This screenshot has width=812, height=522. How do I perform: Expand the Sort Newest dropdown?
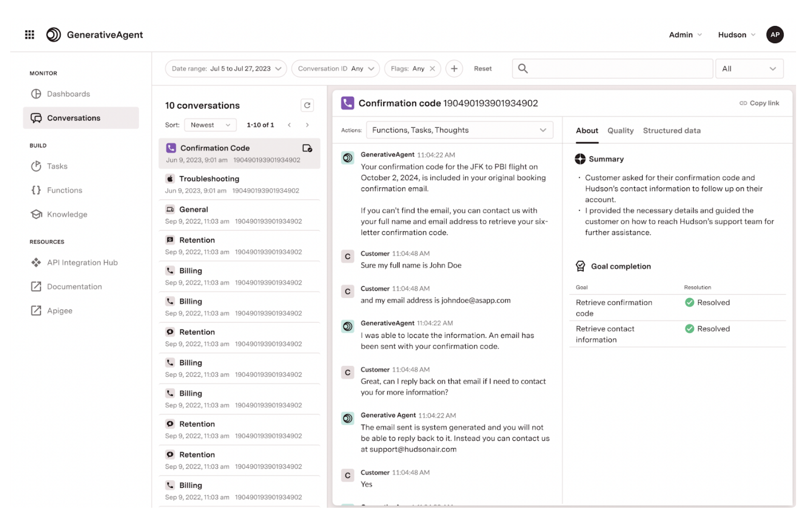click(x=210, y=125)
